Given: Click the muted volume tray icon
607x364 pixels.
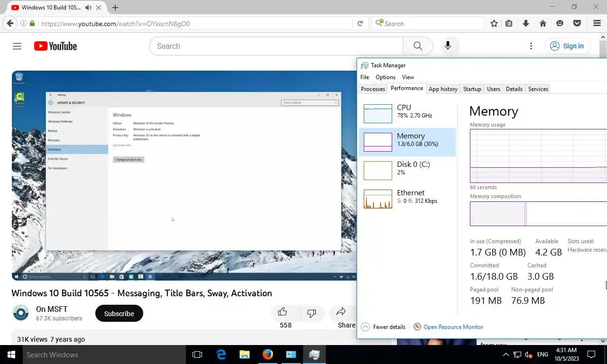Looking at the screenshot, I should tap(528, 355).
